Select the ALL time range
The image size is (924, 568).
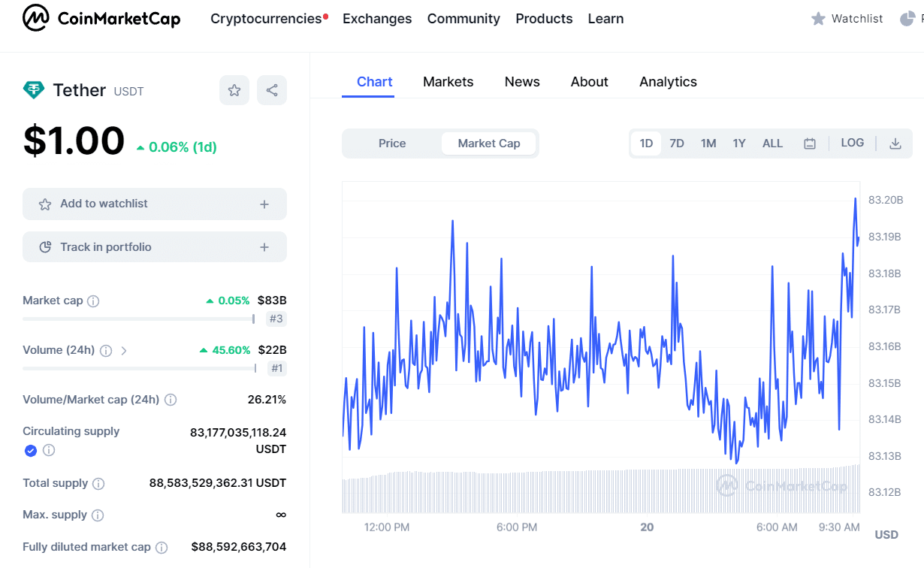coord(772,144)
